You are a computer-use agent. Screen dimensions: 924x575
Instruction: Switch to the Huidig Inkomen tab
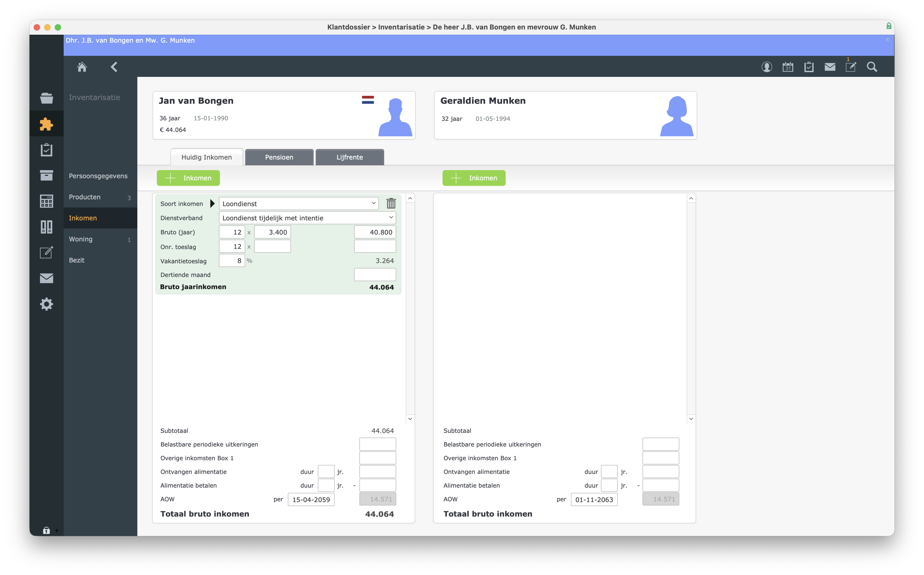(x=206, y=157)
